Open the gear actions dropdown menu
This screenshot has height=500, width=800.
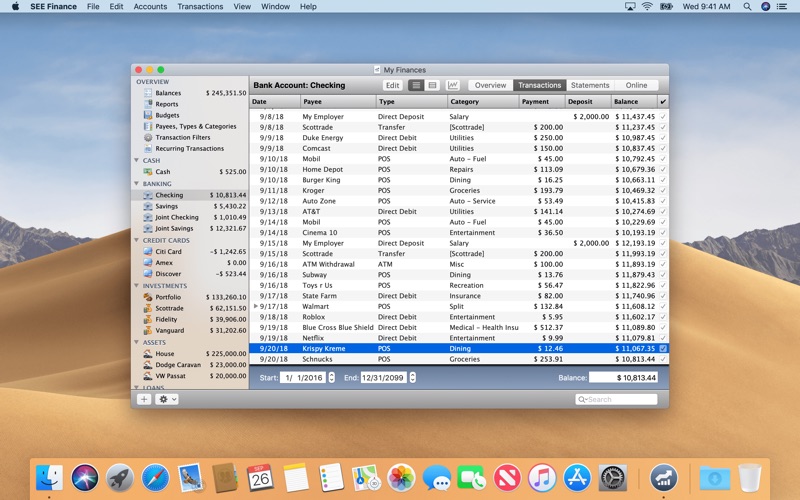[x=167, y=399]
